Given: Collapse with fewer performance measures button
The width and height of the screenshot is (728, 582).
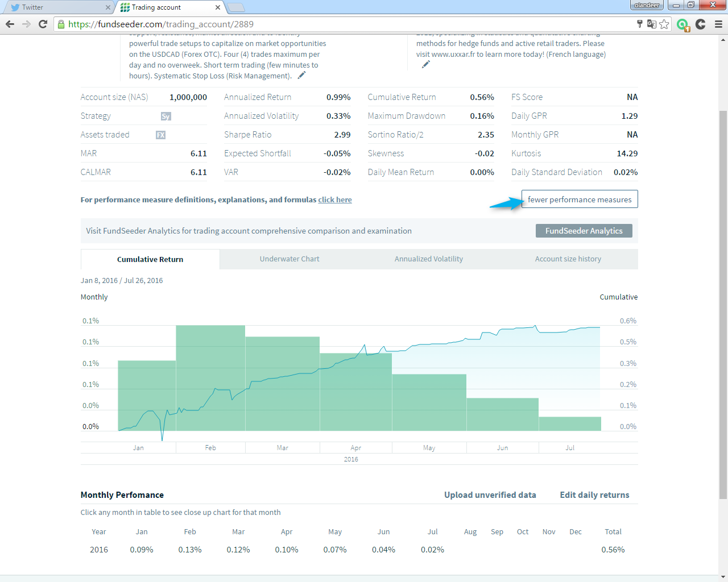Looking at the screenshot, I should (579, 199).
